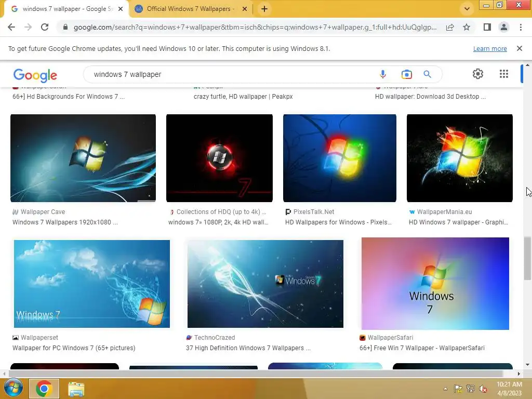Image resolution: width=532 pixels, height=399 pixels.
Task: Open the Action Center flag icon
Action: click(458, 389)
